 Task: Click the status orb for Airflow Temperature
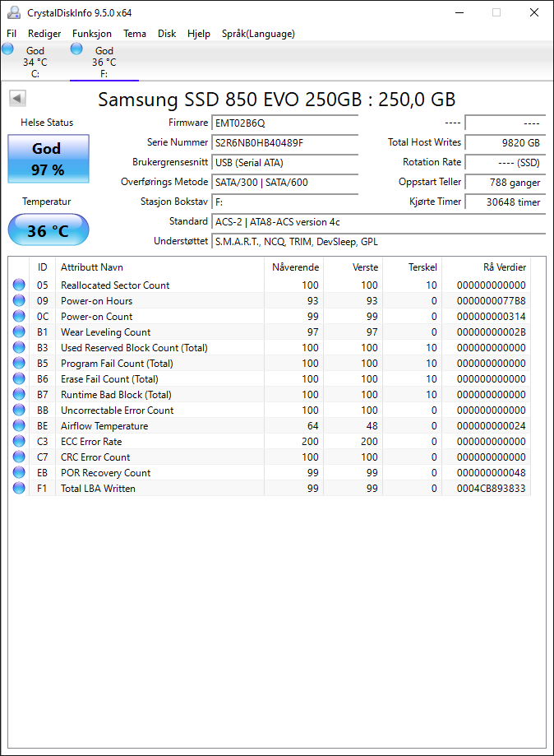tap(19, 425)
